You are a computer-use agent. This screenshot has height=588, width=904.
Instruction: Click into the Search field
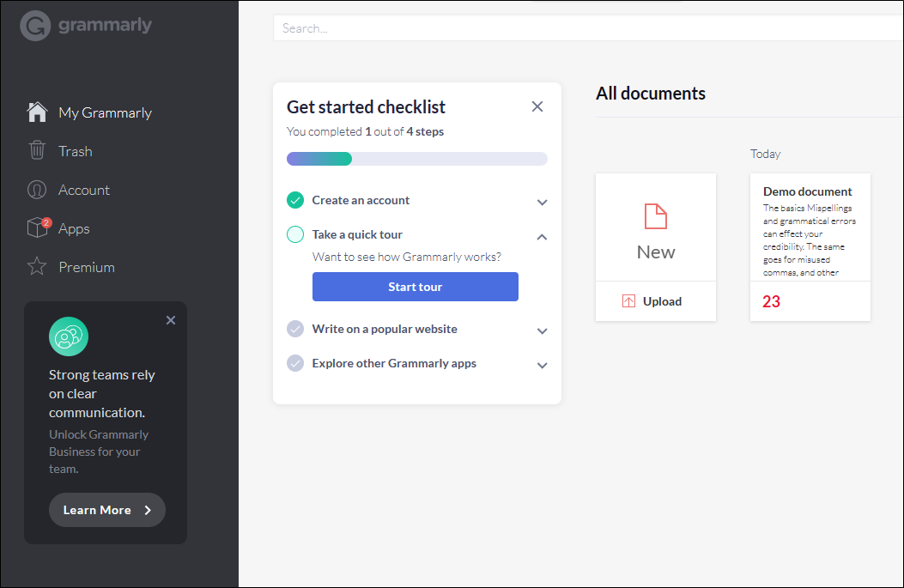588,28
